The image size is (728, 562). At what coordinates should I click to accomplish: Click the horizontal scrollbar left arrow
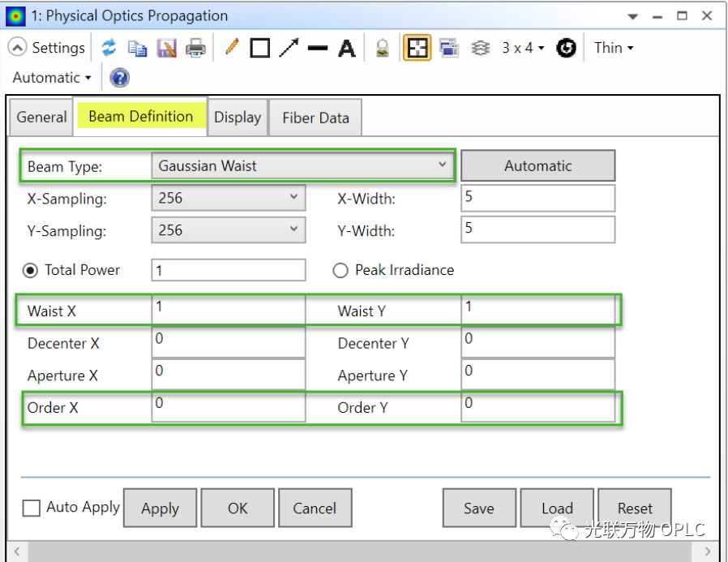pos(17,551)
